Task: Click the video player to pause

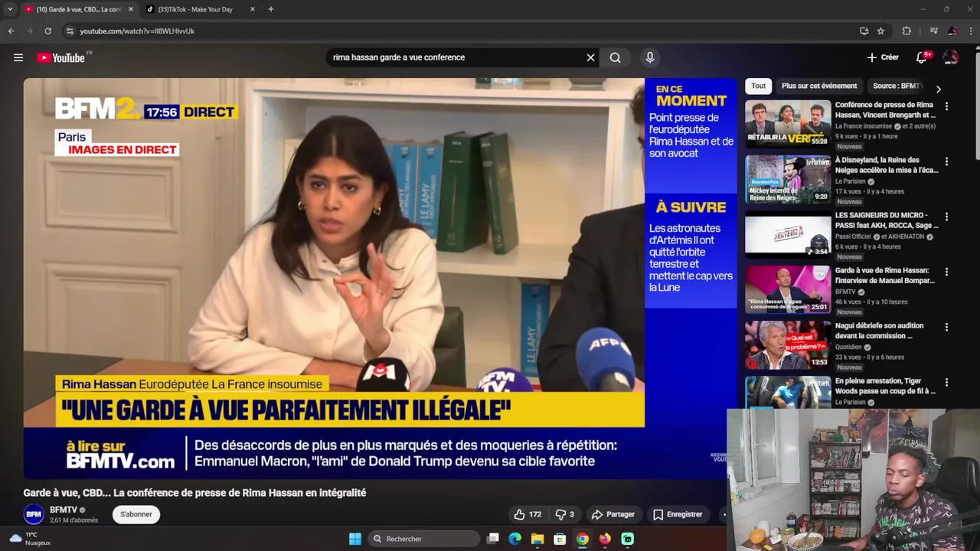Action: 380,278
